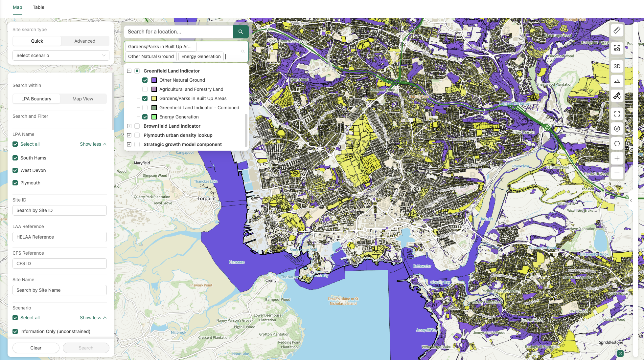Click the Energy Generation green swatch

point(154,117)
